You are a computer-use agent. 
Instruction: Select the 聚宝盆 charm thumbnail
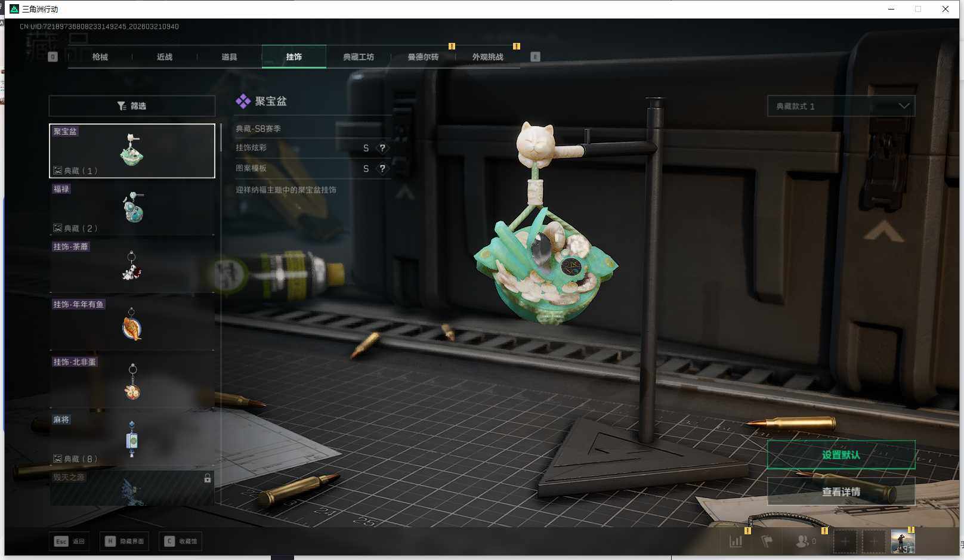[x=132, y=151]
